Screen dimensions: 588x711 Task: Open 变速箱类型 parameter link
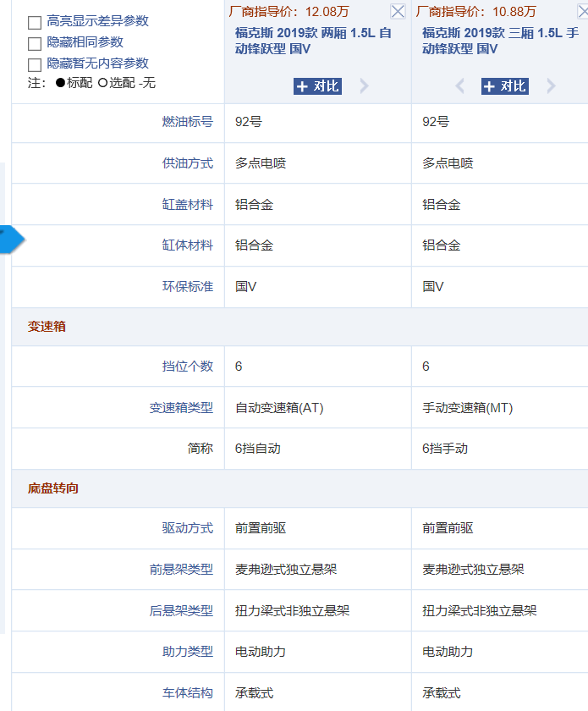coord(181,407)
